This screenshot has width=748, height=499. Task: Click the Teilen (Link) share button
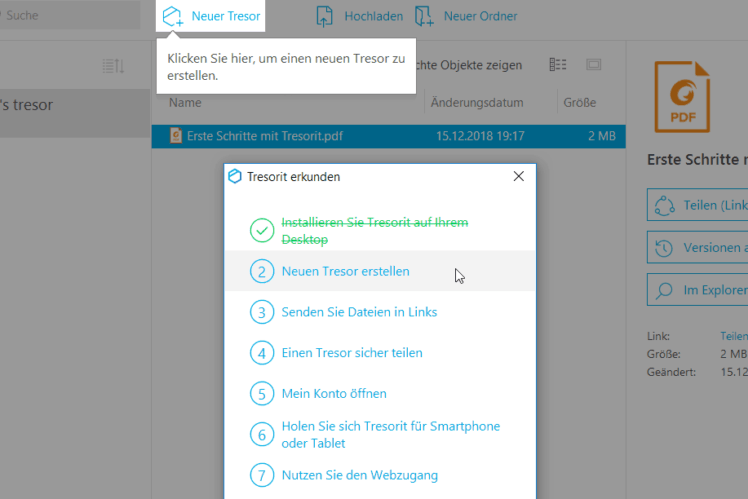point(697,205)
